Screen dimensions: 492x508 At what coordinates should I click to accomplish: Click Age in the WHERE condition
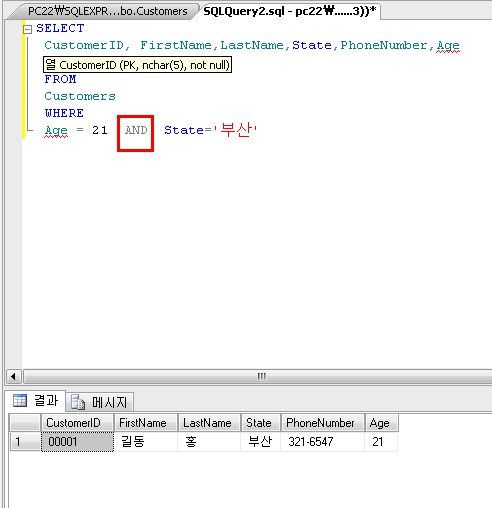tap(56, 131)
